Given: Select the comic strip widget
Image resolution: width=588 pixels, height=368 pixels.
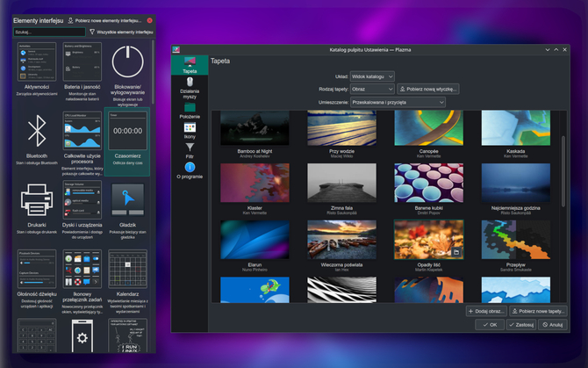Looking at the screenshot, I should click(127, 336).
